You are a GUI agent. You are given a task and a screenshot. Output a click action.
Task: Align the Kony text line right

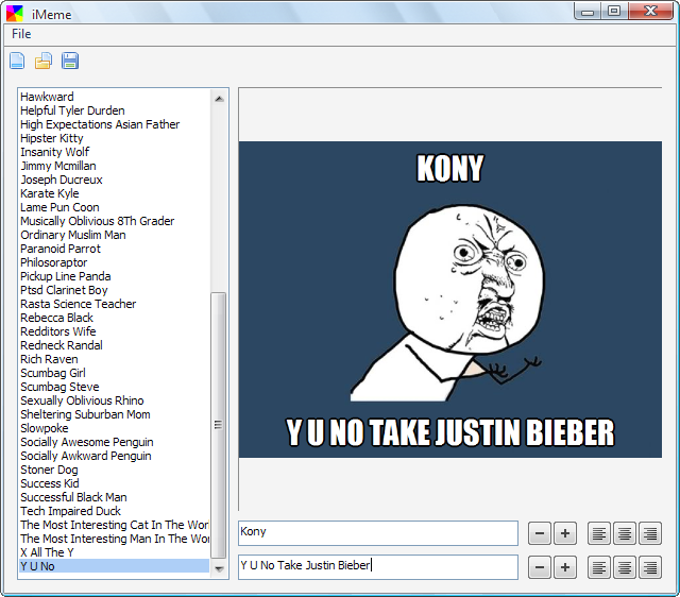point(650,533)
